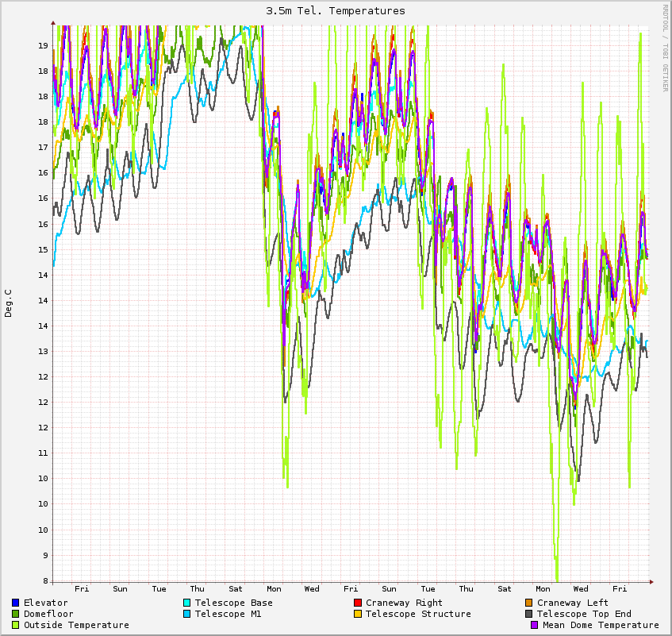Click the RRDTOOL / TOBI OETIKER watermark
This screenshot has height=636, width=672.
pos(665,48)
